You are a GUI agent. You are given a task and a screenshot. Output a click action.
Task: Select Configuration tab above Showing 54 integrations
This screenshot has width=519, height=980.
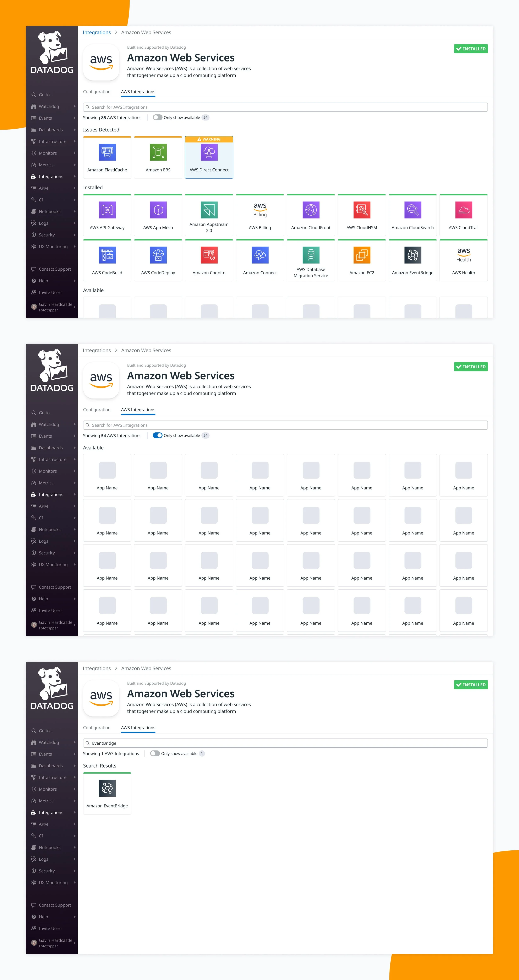pos(97,410)
